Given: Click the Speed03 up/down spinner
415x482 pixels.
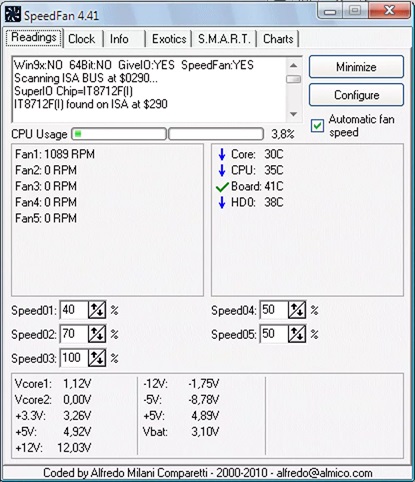Looking at the screenshot, I should coord(97,358).
